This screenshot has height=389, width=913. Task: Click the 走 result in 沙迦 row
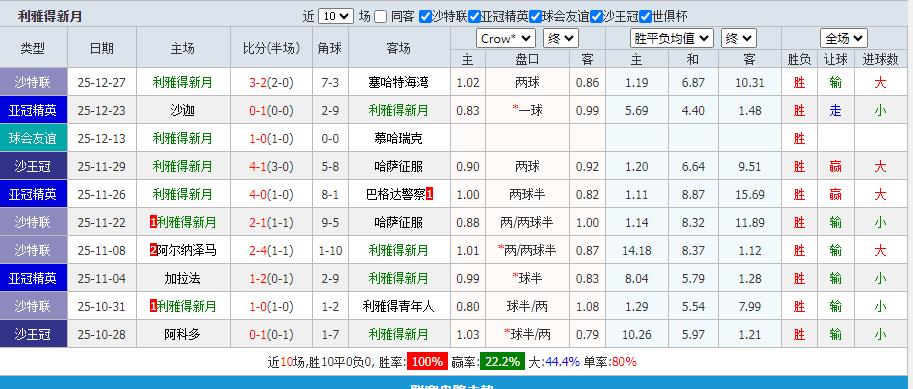pos(836,111)
